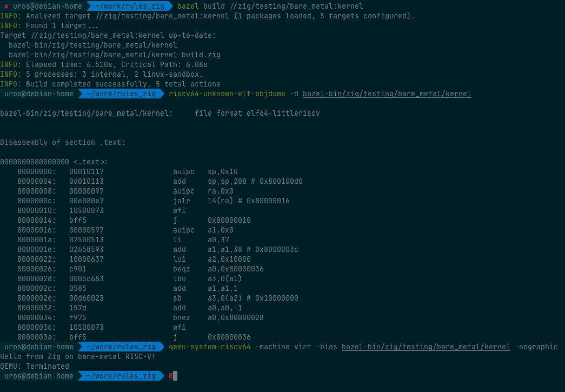The image size is (565, 392).
Task: Click the 'bnez a0,0x80000028' instruction
Action: point(218,317)
